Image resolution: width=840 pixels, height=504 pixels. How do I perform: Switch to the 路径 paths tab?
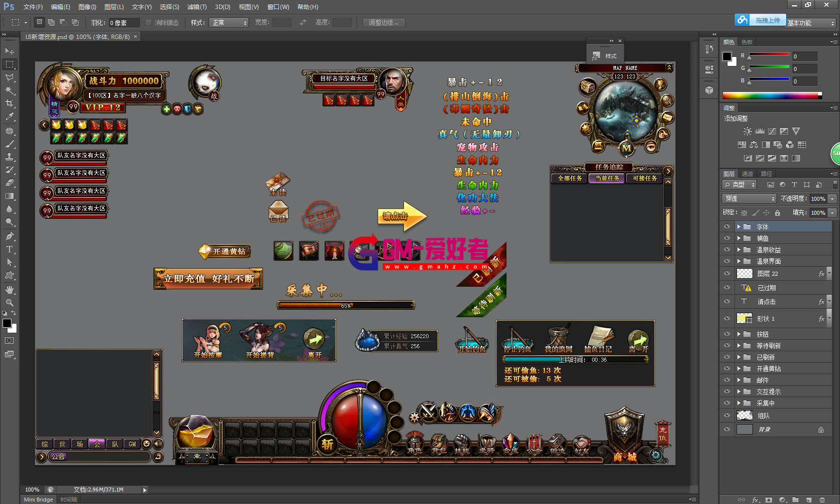766,174
